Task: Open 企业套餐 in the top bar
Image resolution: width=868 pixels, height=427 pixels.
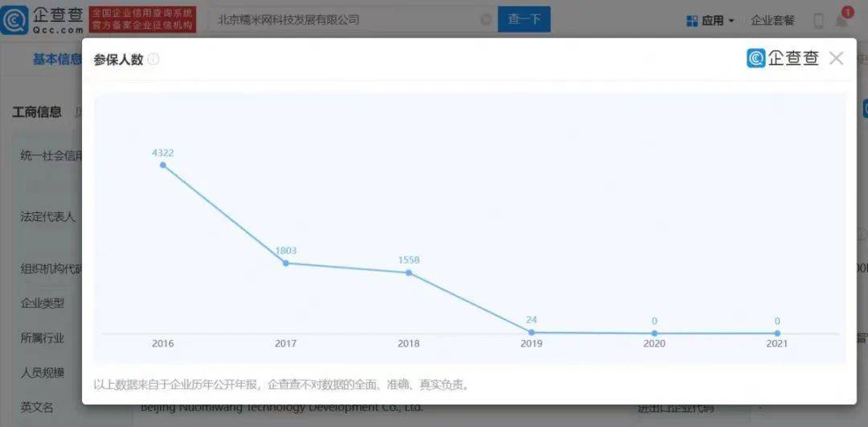Action: (x=773, y=20)
